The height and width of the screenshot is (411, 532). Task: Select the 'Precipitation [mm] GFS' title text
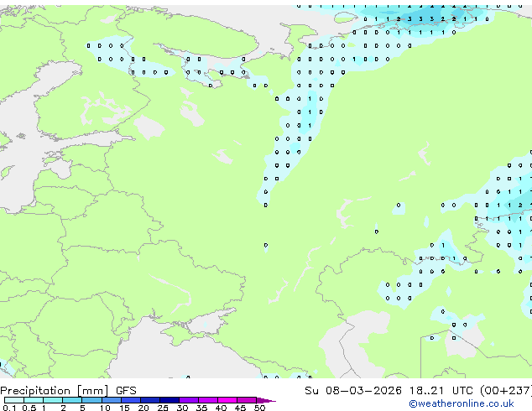point(68,391)
